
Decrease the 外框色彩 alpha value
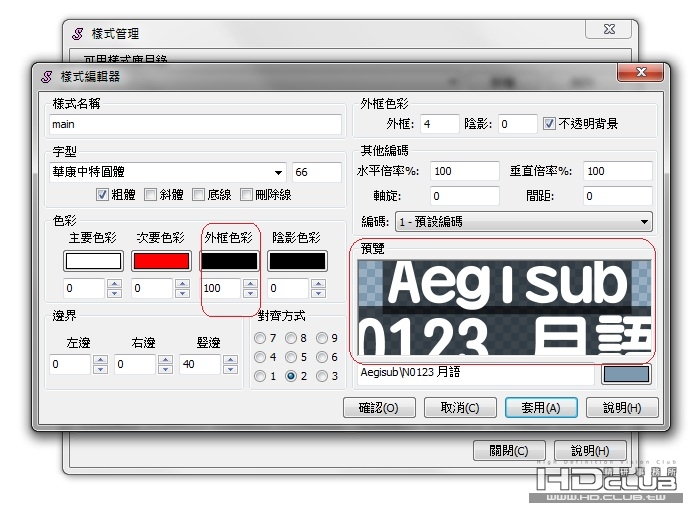pyautogui.click(x=251, y=293)
